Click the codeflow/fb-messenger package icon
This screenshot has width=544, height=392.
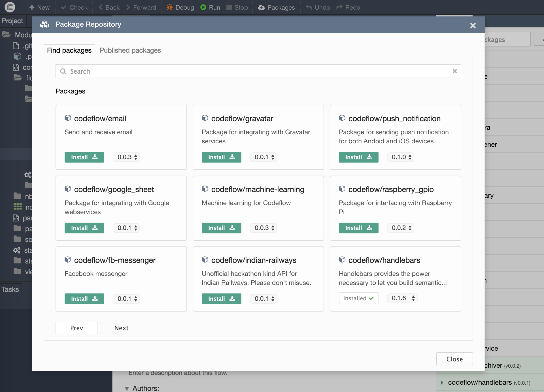pos(68,259)
